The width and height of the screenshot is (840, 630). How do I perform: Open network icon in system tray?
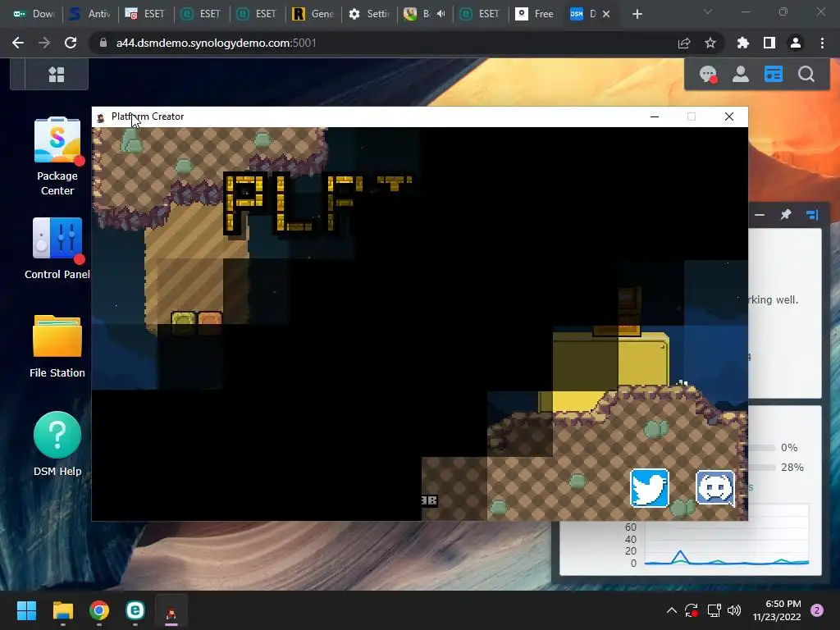point(714,610)
